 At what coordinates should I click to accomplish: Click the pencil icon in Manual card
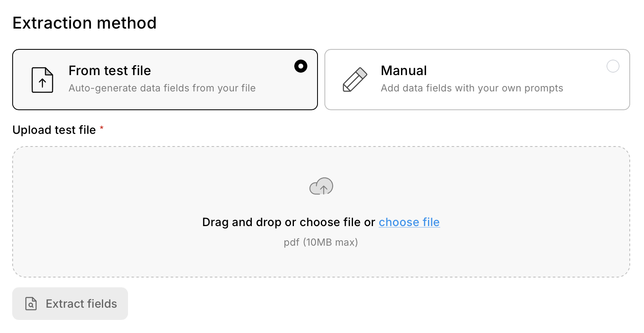[355, 80]
